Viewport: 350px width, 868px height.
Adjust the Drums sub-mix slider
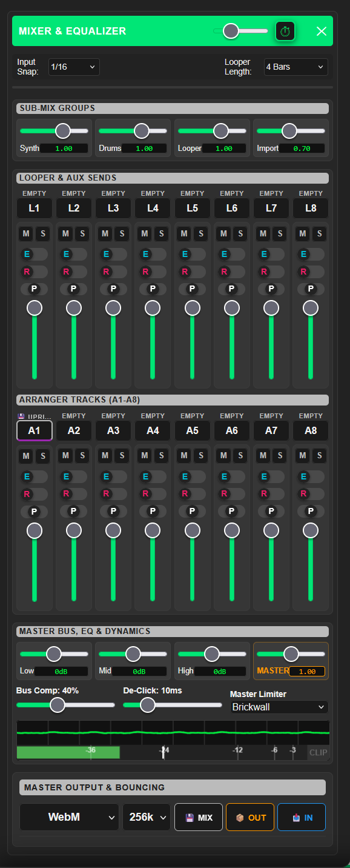[x=133, y=130]
